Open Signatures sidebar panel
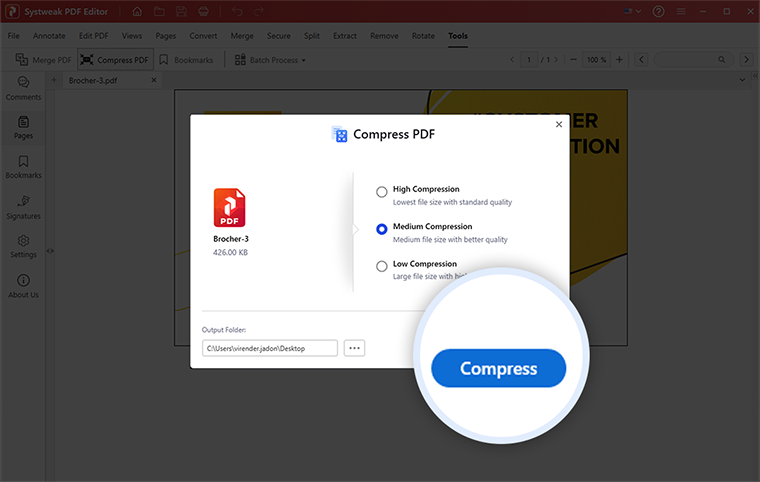The height and width of the screenshot is (482, 760). 23,207
